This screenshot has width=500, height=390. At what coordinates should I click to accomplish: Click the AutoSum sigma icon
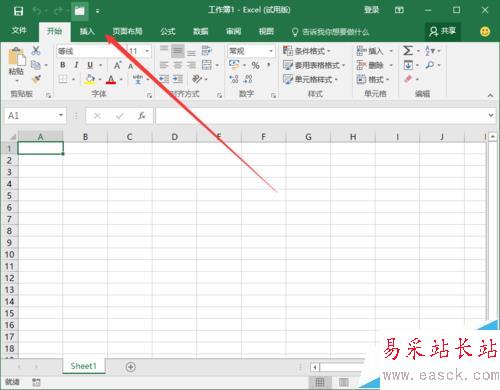click(x=408, y=51)
